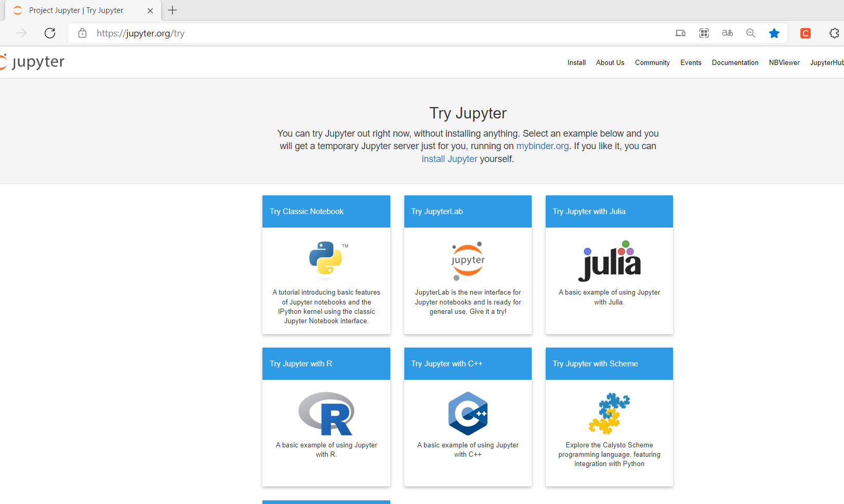This screenshot has height=504, width=844.
Task: Click the Classic Notebook tutorial description text
Action: [326, 307]
